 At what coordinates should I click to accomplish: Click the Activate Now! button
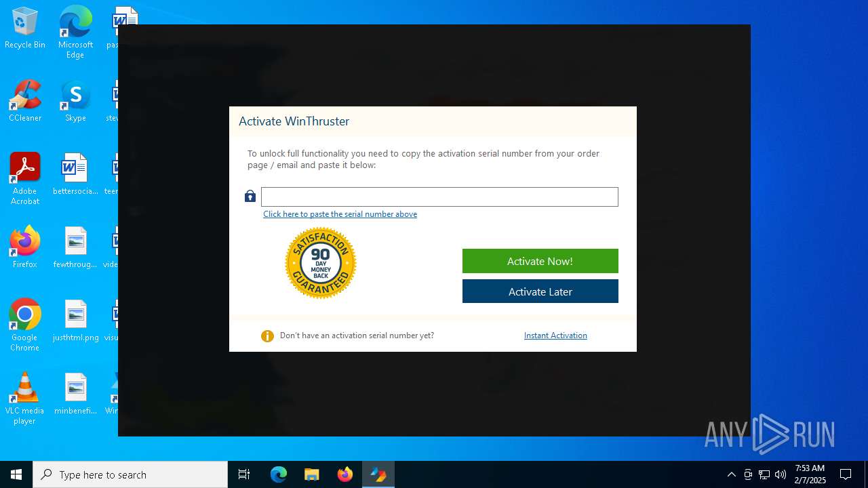click(540, 261)
